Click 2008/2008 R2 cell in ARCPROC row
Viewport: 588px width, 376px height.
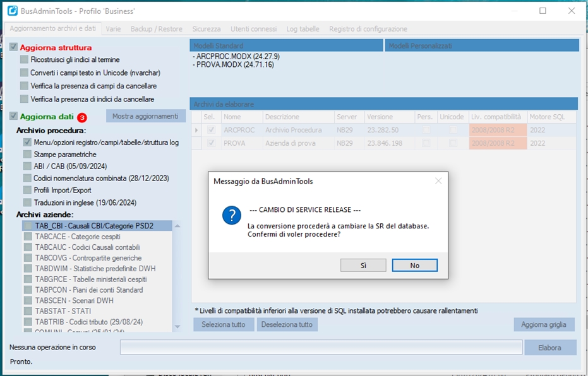[498, 130]
